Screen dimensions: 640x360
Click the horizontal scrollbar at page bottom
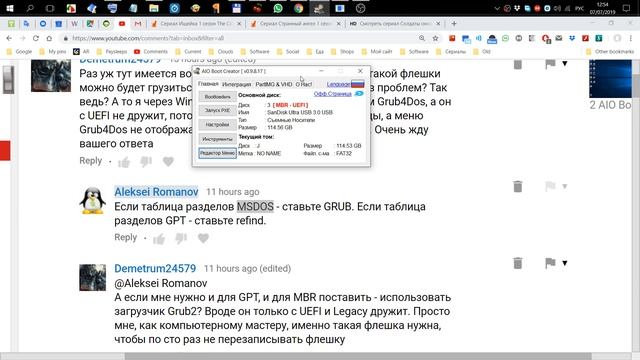pos(357,356)
